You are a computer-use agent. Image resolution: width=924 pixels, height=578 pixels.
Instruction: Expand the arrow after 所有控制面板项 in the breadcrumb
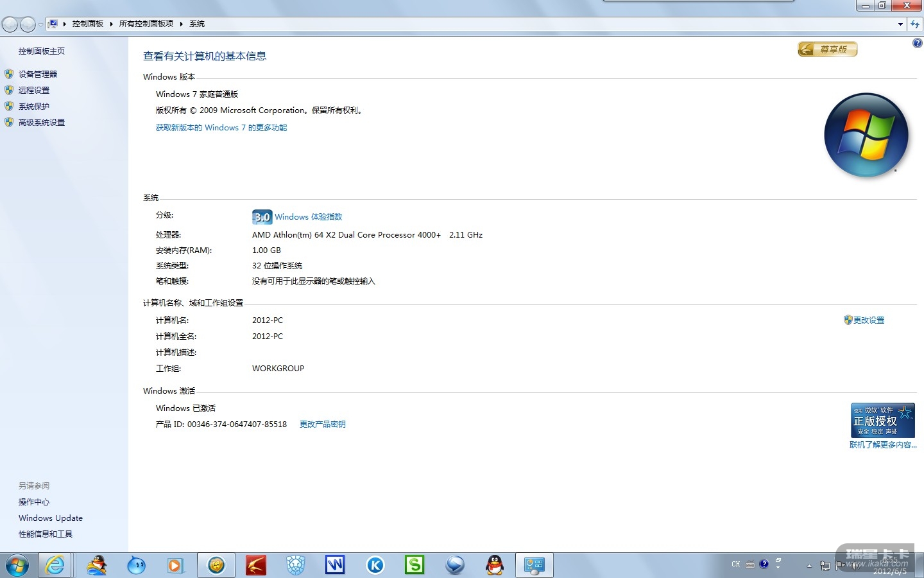182,24
